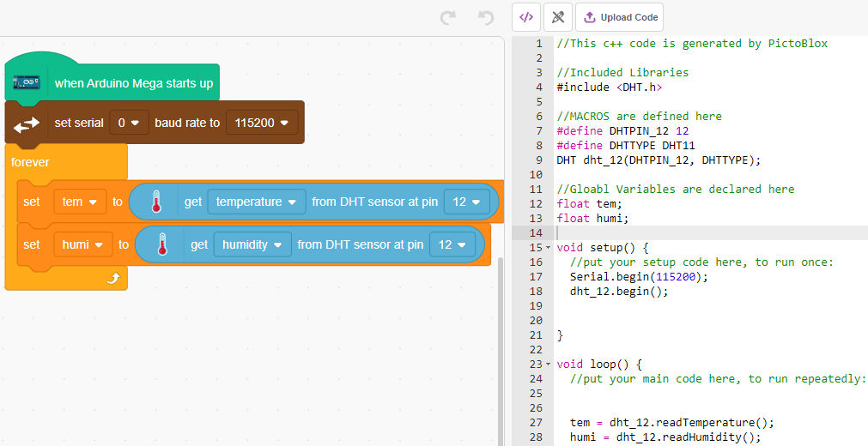Collapse the void loop() code fold arrow
The width and height of the screenshot is (868, 446).
[549, 365]
